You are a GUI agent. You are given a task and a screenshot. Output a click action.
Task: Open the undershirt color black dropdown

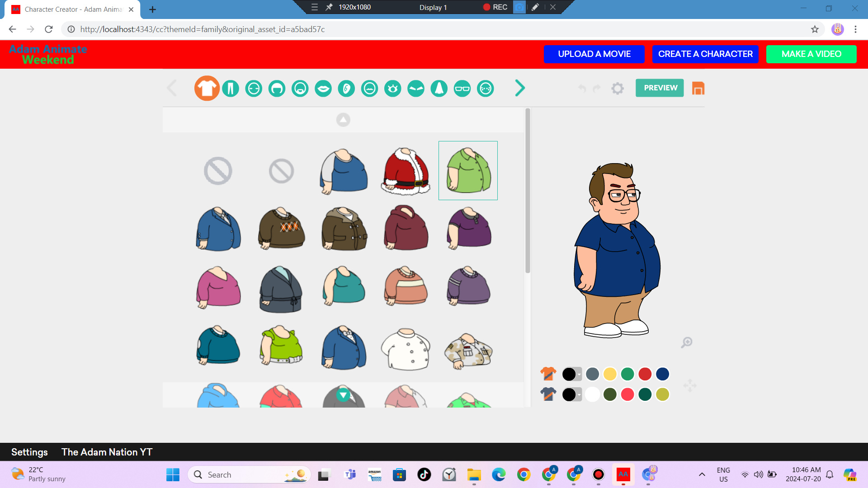pyautogui.click(x=572, y=394)
